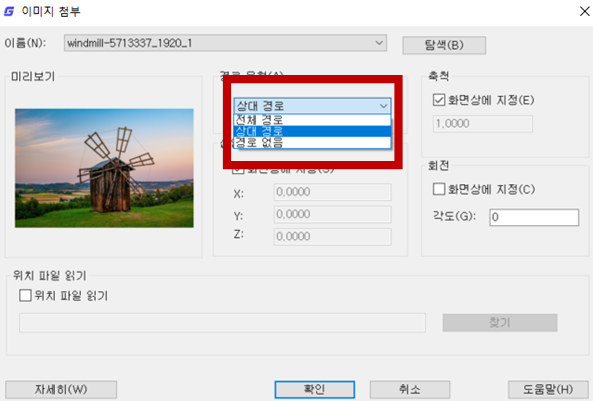The height and width of the screenshot is (401, 593).
Task: Confirm with the 확인 button
Action: (314, 389)
